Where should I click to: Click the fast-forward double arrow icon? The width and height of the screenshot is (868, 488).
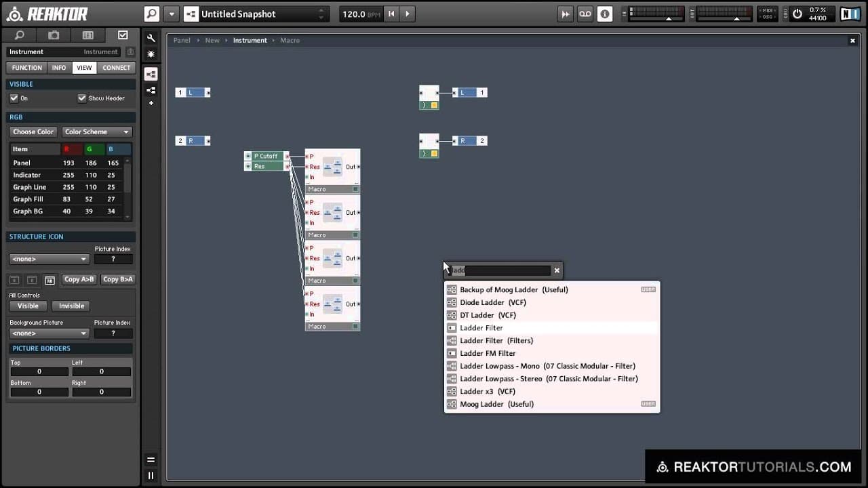click(x=565, y=14)
